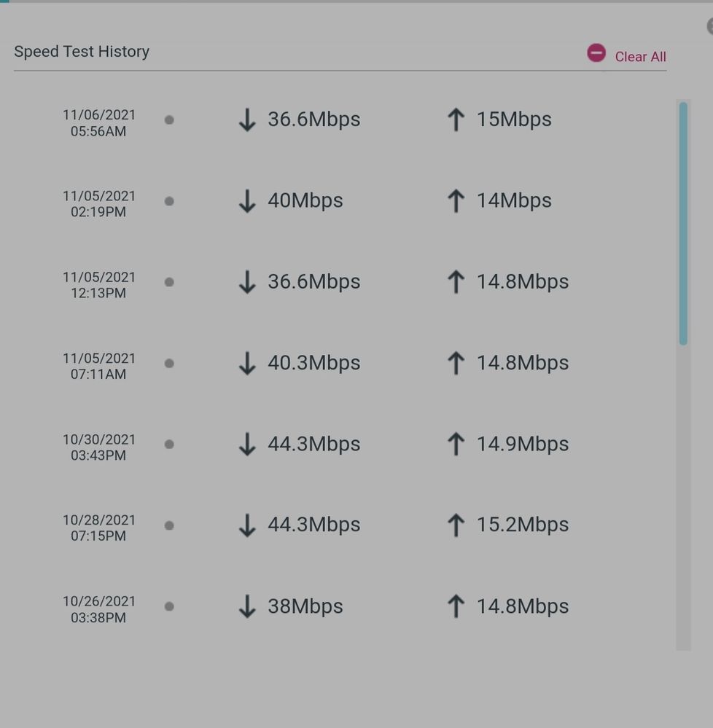
Task: Click the Clear All link
Action: tap(640, 57)
